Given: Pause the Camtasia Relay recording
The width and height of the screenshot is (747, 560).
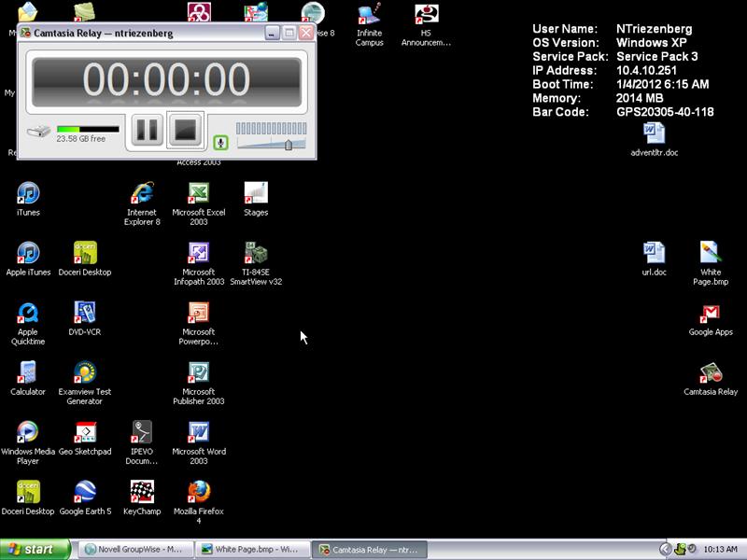Looking at the screenshot, I should point(147,130).
